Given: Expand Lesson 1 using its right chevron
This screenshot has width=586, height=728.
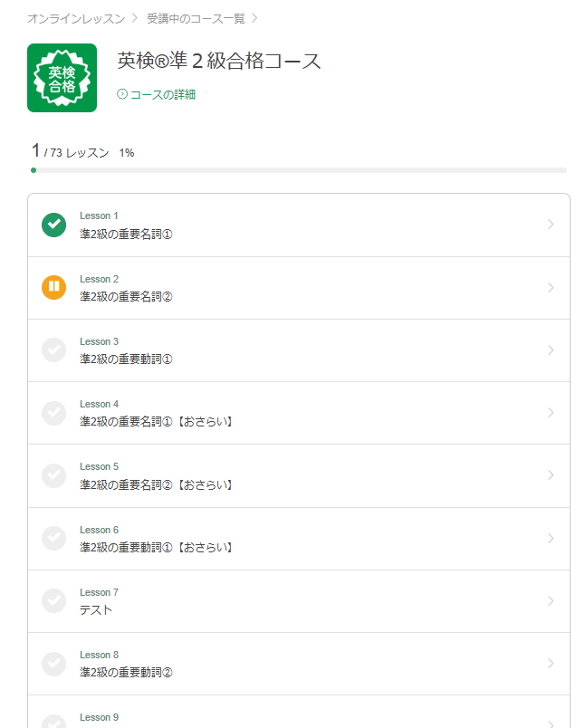Looking at the screenshot, I should coord(551,225).
